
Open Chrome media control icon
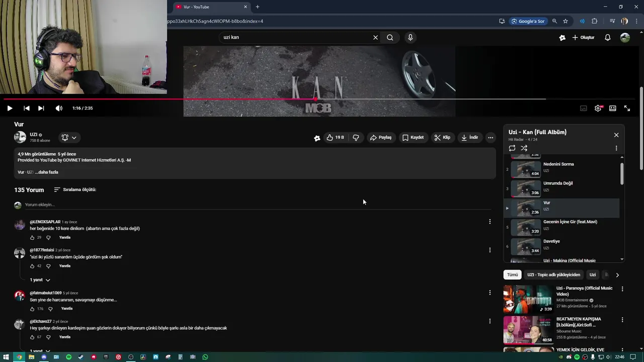pos(612,21)
